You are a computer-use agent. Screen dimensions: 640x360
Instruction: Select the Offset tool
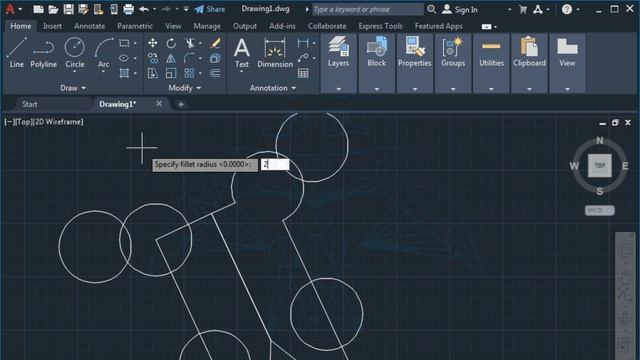tap(215, 73)
